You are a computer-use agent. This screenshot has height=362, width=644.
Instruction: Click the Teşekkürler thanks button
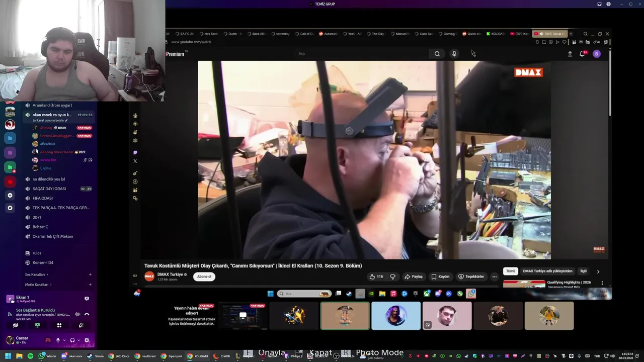click(471, 277)
